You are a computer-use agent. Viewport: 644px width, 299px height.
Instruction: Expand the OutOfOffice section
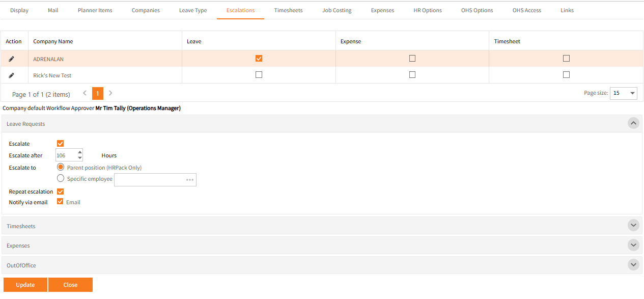pyautogui.click(x=633, y=265)
